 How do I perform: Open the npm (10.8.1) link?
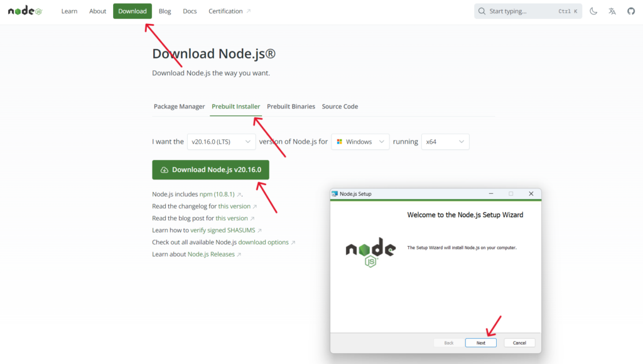(217, 195)
